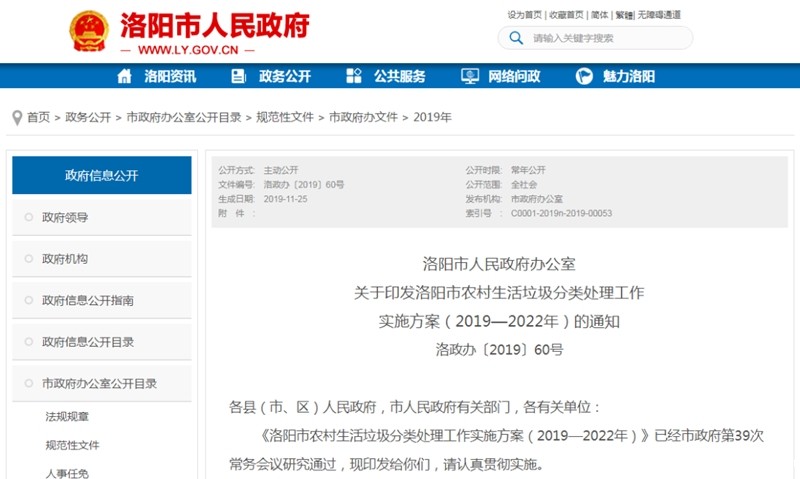This screenshot has width=800, height=479.
Task: Click the 常年公开 time limit value
Action: 528,170
